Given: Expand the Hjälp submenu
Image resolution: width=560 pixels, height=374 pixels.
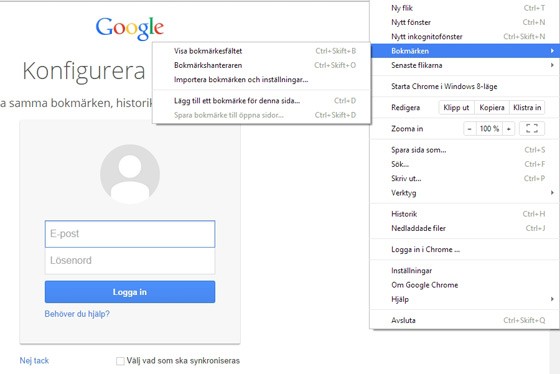Looking at the screenshot, I should (464, 299).
